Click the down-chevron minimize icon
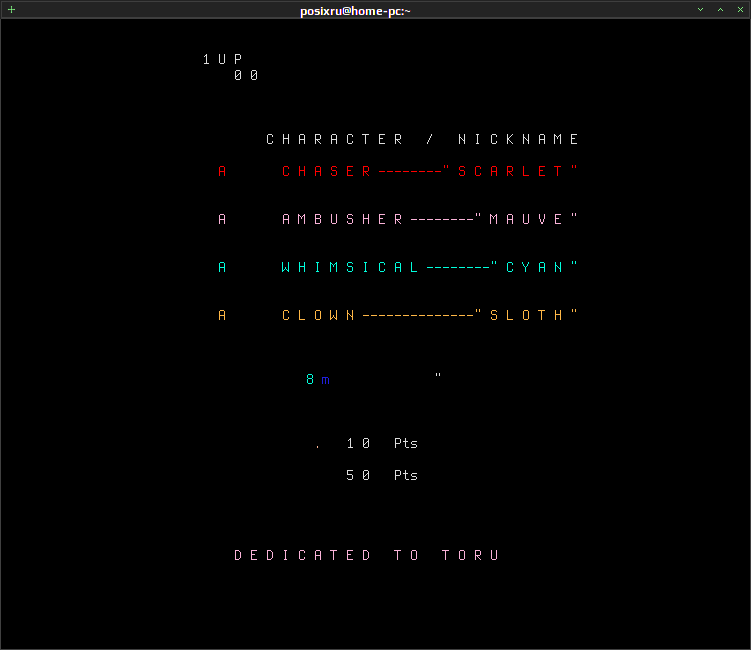Viewport: 751px width, 650px height. point(700,10)
